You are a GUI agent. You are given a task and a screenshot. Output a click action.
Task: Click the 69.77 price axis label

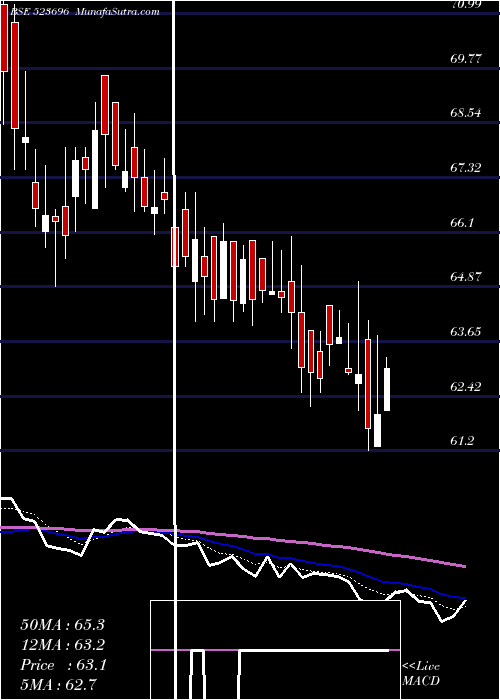pos(465,58)
